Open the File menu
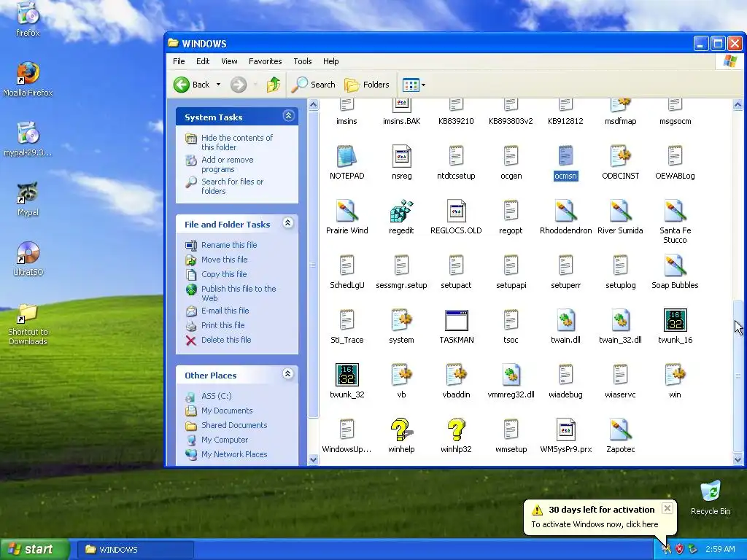 click(x=179, y=61)
